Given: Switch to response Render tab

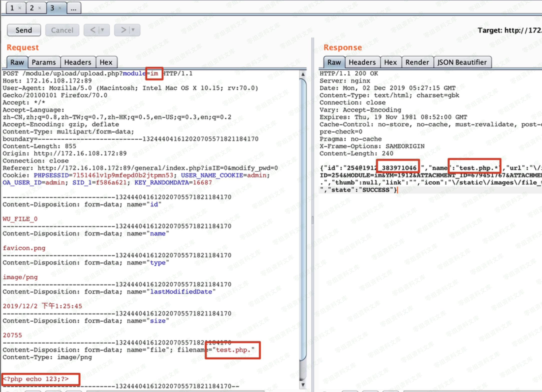Looking at the screenshot, I should (x=417, y=62).
